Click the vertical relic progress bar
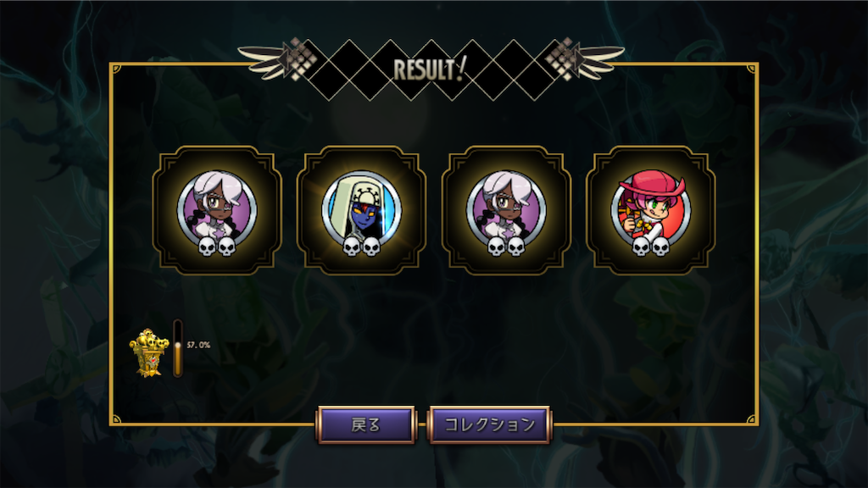 point(178,348)
